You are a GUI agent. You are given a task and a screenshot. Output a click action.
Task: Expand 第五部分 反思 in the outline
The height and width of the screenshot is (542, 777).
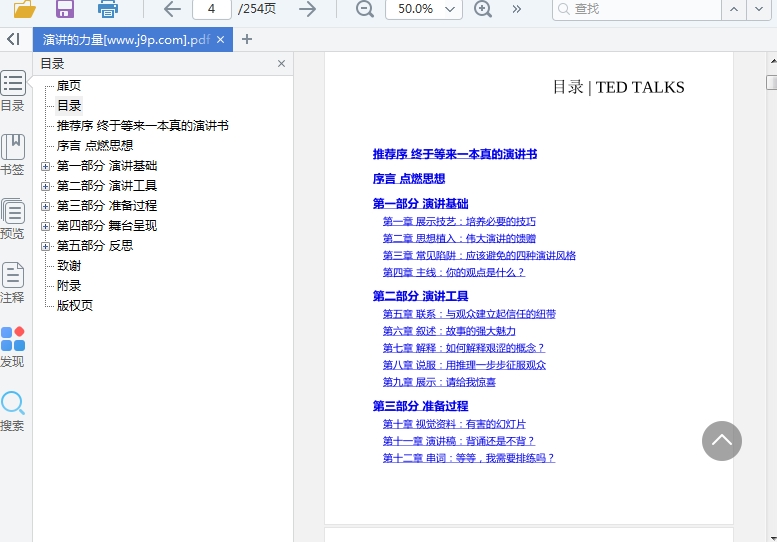[45, 246]
